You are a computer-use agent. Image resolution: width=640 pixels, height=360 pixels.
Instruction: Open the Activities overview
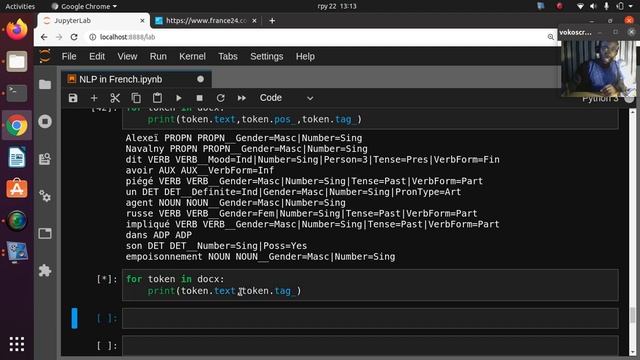tap(20, 6)
